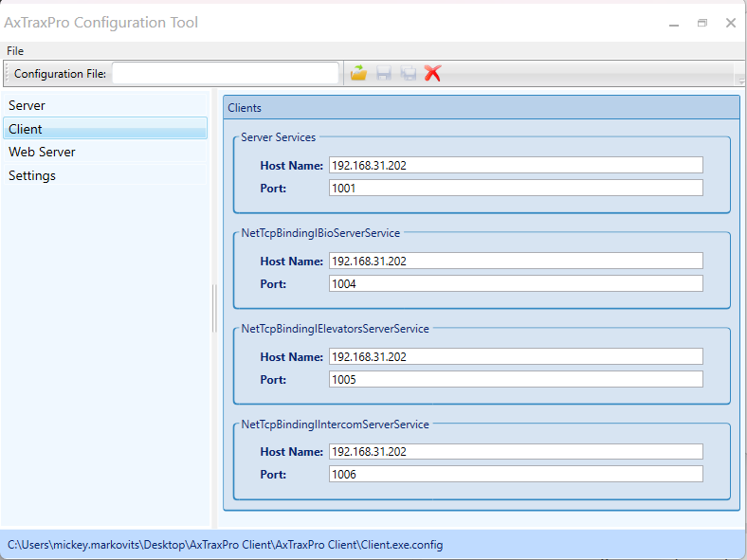Select the IntercomServerService Host Name field
The image size is (747, 560).
pos(516,452)
